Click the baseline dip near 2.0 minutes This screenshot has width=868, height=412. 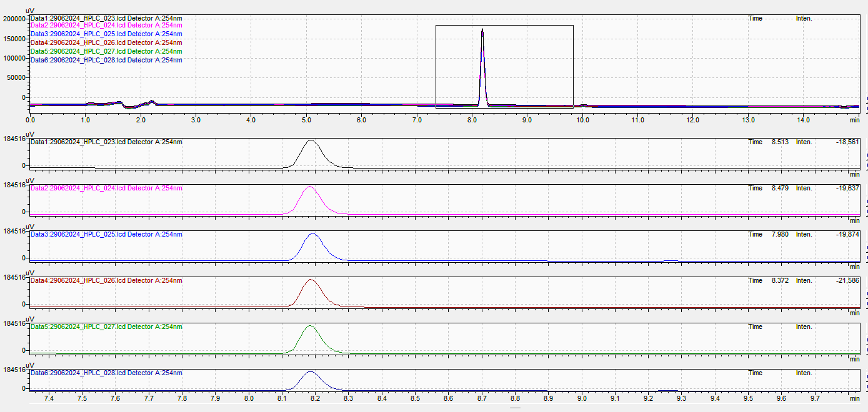[131, 107]
